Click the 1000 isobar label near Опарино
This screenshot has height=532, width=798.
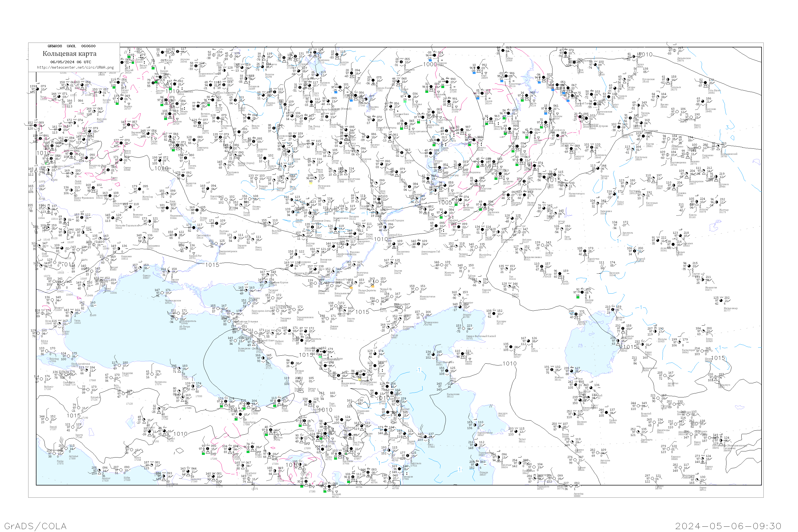click(x=430, y=64)
